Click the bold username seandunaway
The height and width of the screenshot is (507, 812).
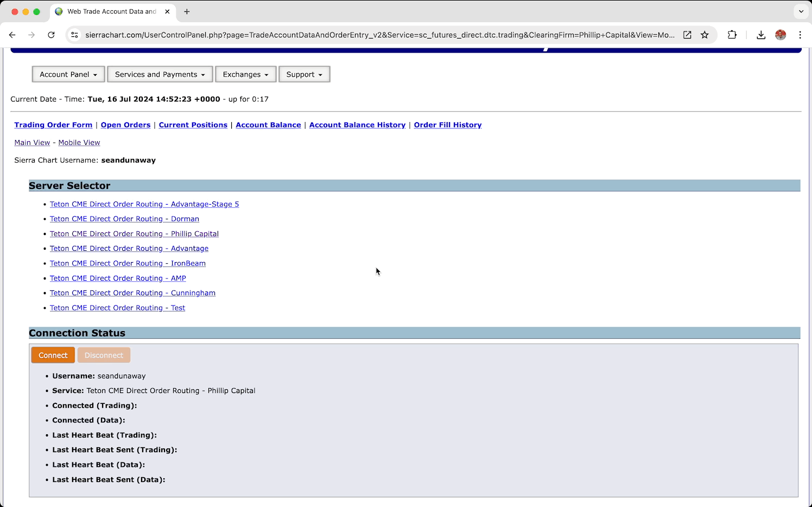(x=129, y=160)
